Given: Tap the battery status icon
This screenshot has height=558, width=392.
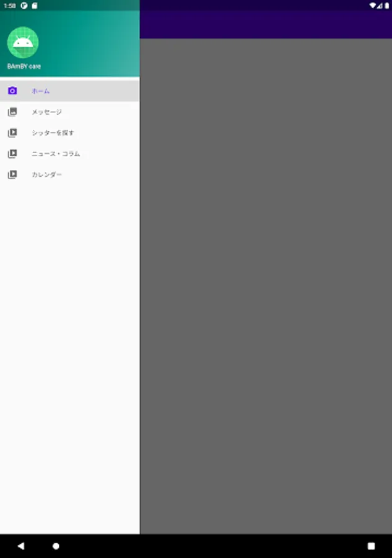Looking at the screenshot, I should (x=386, y=6).
